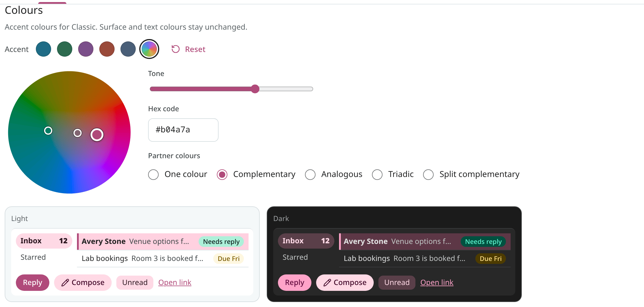The height and width of the screenshot is (307, 644).
Task: Focus the Hex code input field
Action: tap(183, 130)
